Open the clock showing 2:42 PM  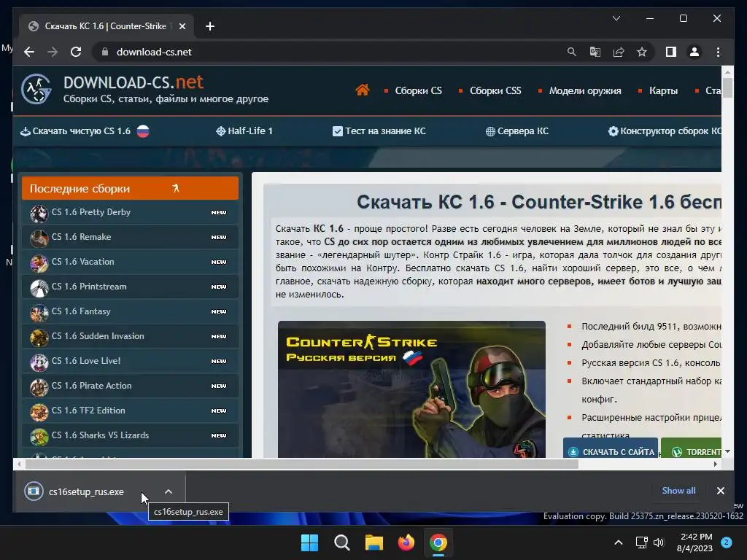695,542
